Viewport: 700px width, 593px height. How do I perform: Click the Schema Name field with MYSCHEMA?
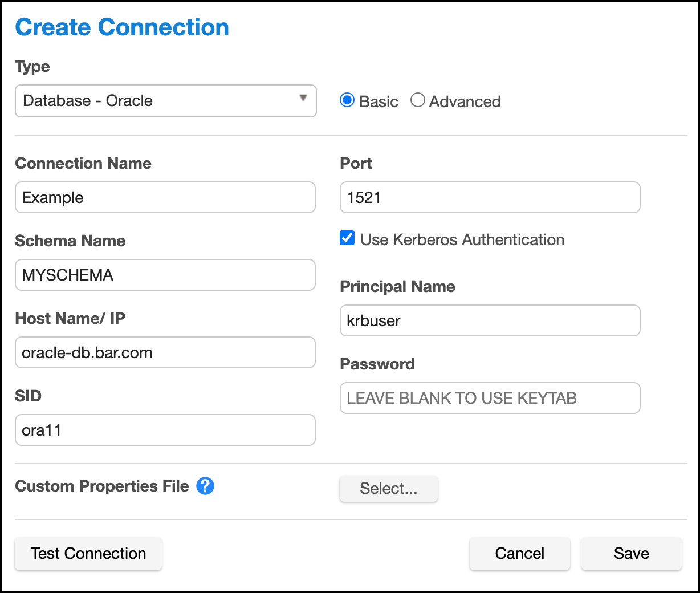[x=165, y=275]
